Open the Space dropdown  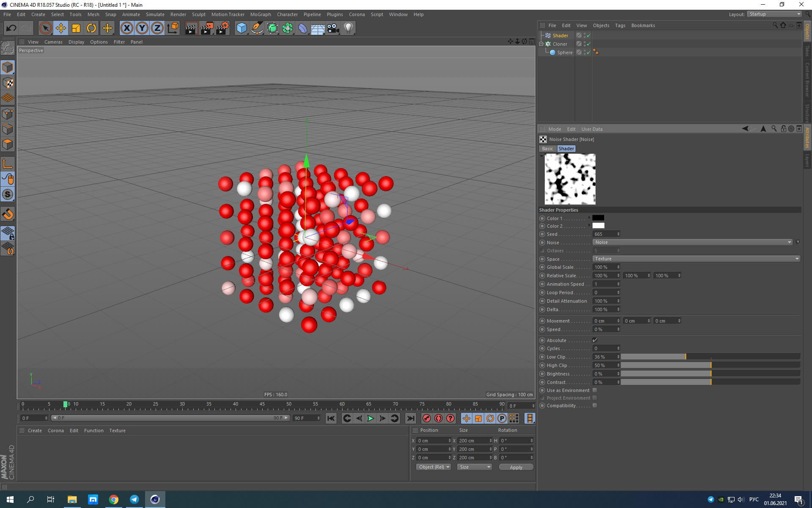[696, 259]
